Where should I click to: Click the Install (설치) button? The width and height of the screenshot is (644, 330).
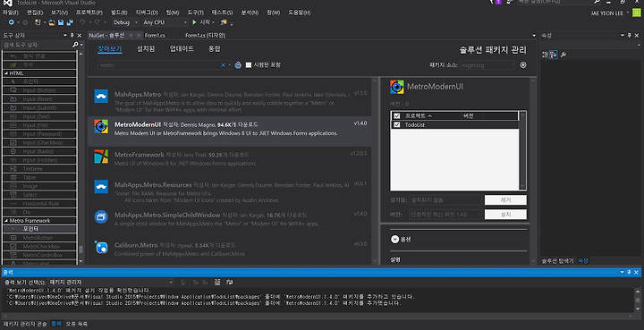(505, 215)
